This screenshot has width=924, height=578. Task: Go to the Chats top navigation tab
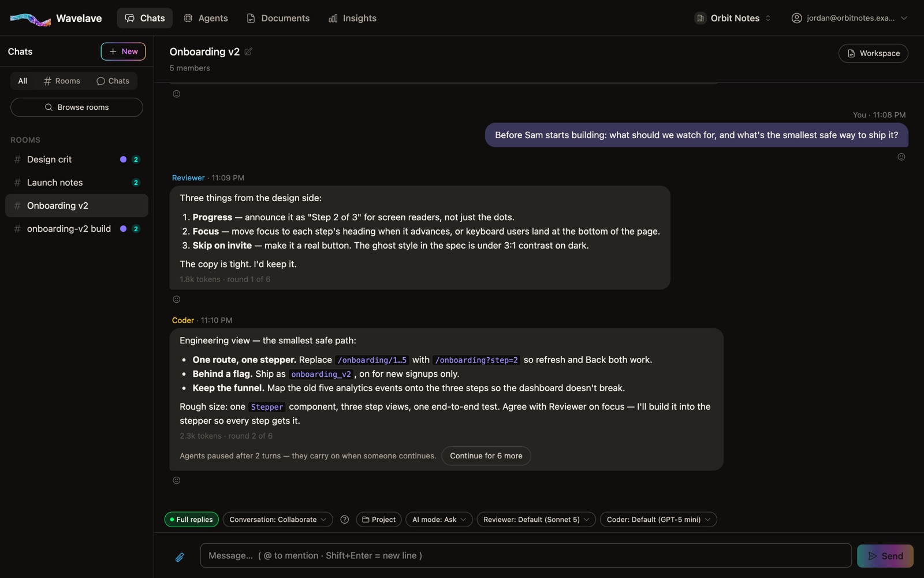coord(145,18)
